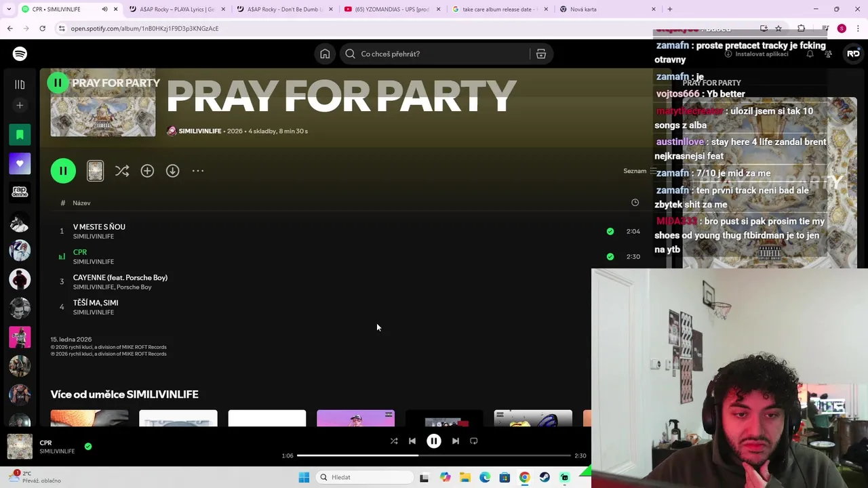The image size is (868, 488).
Task: Open Spotify notifications bell
Action: tap(810, 54)
